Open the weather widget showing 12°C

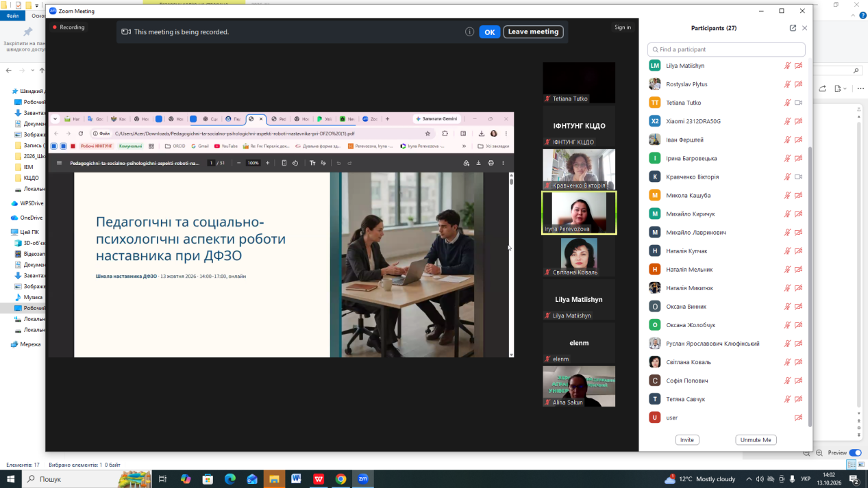point(700,479)
